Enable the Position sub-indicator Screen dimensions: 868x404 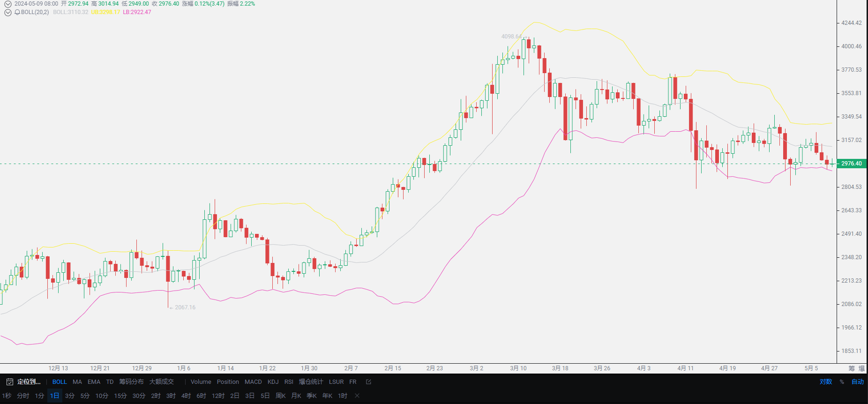pos(228,382)
